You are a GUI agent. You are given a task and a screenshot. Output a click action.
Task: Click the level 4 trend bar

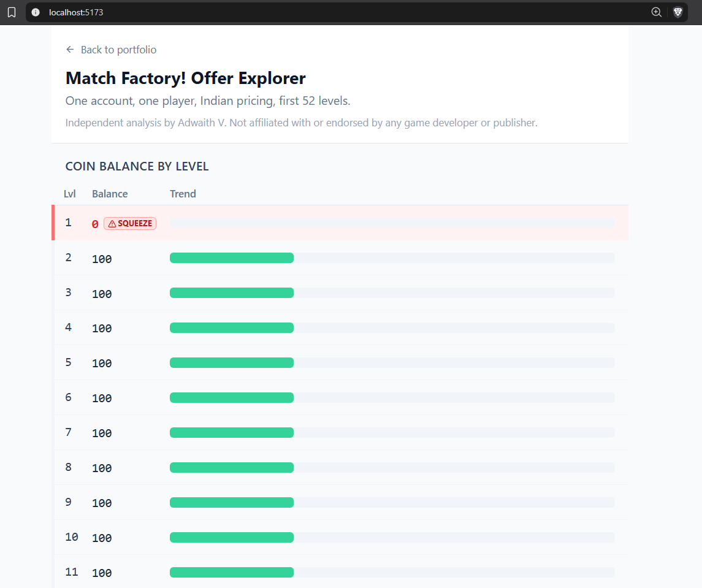coord(392,328)
